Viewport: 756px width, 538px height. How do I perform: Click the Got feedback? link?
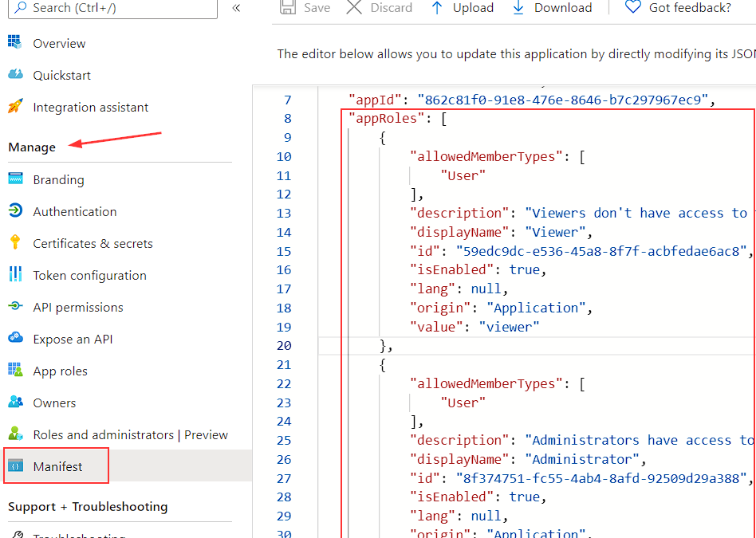(x=678, y=8)
